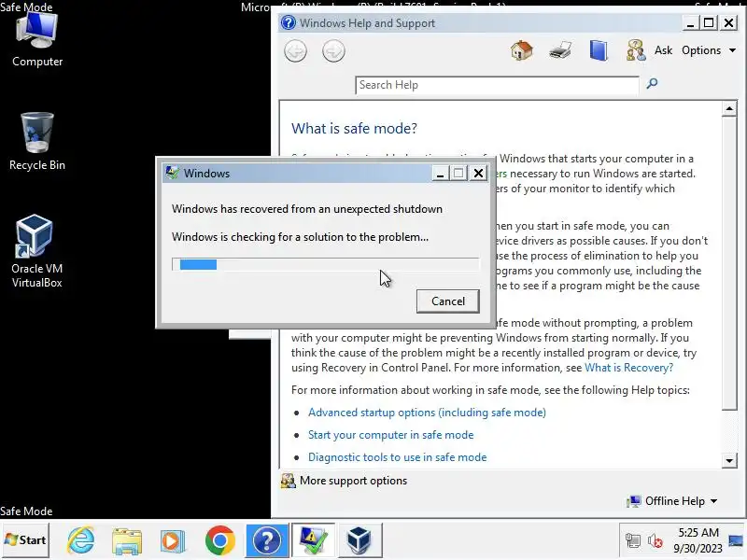Cancel the solution check dialog
Screen dimensions: 747x560
(448, 301)
